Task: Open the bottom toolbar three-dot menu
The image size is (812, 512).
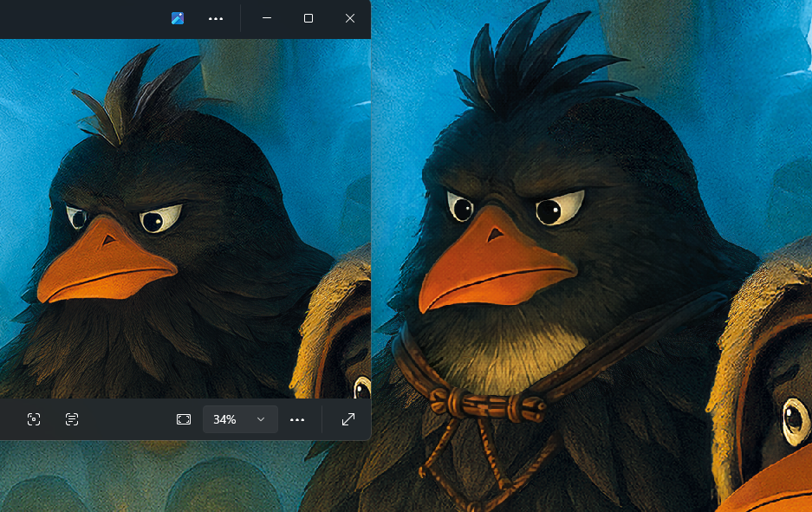Action: (297, 420)
